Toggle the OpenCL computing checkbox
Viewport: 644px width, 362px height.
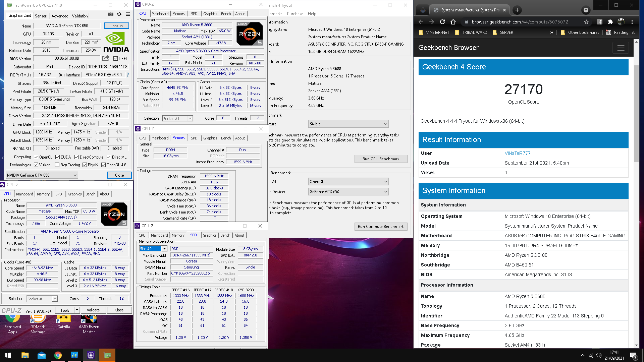[x=36, y=157]
